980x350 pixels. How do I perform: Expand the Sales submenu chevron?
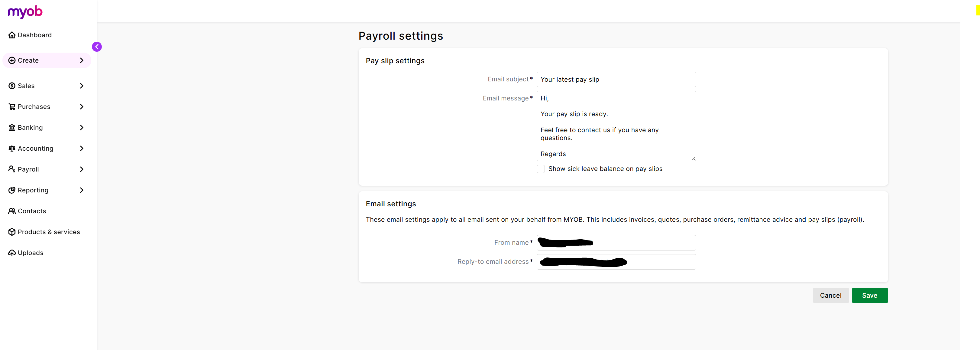82,85
